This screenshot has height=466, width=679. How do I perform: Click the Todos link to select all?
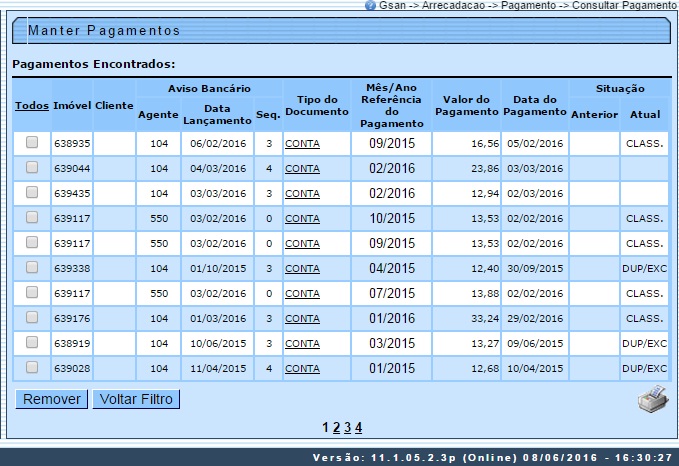click(32, 106)
